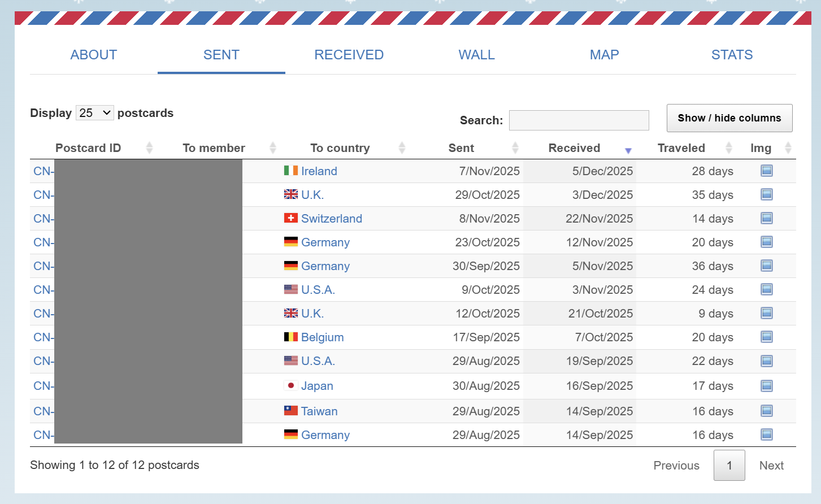Sort table by Postcard ID column
Screen dimensions: 821x504
click(89, 148)
